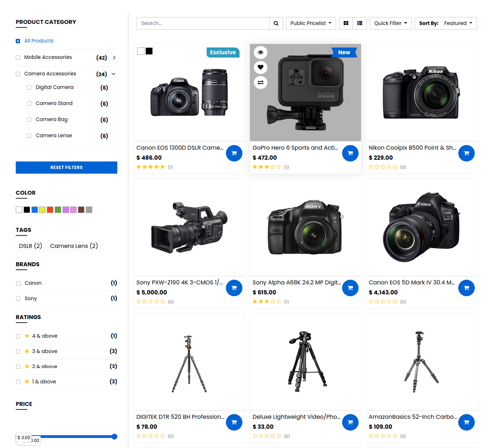Add Deluxe Lightweight tripod to cart
This screenshot has width=498, height=448.
pyautogui.click(x=350, y=422)
